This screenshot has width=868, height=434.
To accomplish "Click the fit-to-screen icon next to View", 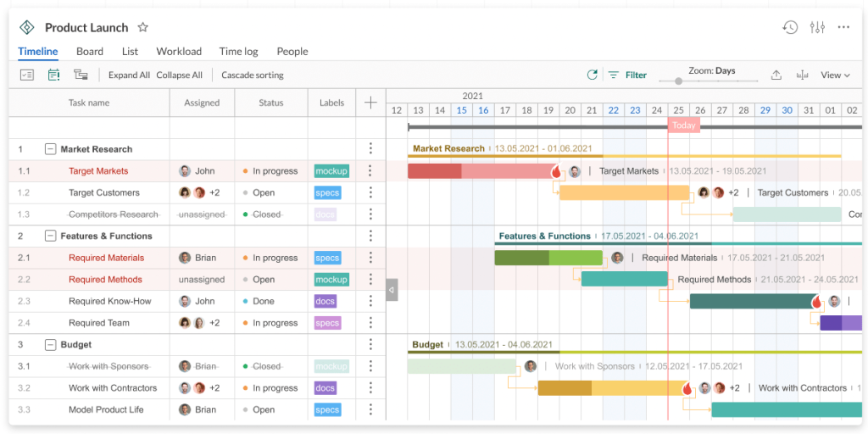I will coord(802,75).
